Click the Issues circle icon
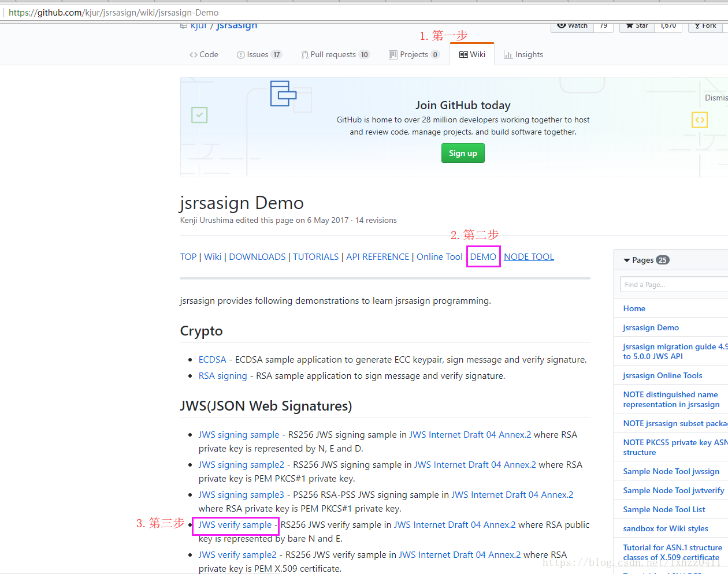The width and height of the screenshot is (728, 574). tap(240, 55)
